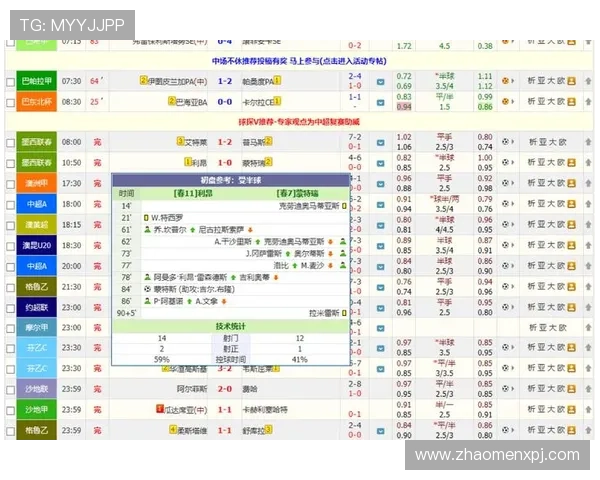This screenshot has width=600, height=480.
Task: Pin the 墨西联春 10:50 match with its up arrow
Action: tap(588, 163)
